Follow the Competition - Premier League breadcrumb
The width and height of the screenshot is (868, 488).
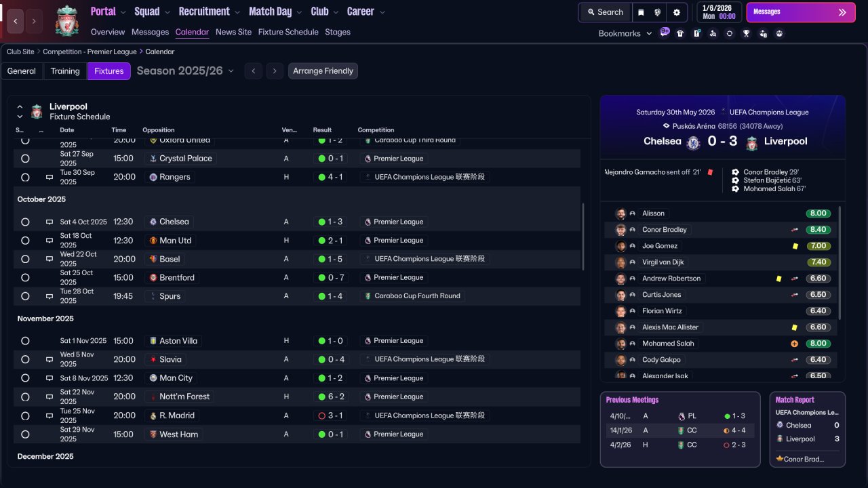click(x=90, y=52)
